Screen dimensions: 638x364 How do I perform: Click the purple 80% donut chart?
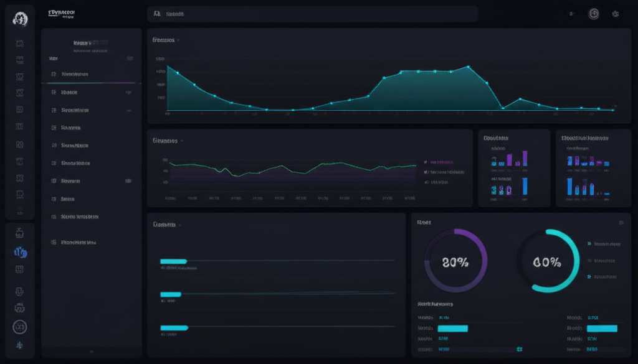[455, 261]
